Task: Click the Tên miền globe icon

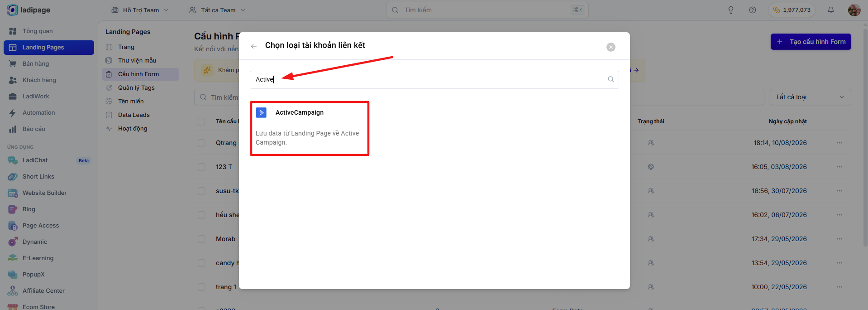Action: 109,102
